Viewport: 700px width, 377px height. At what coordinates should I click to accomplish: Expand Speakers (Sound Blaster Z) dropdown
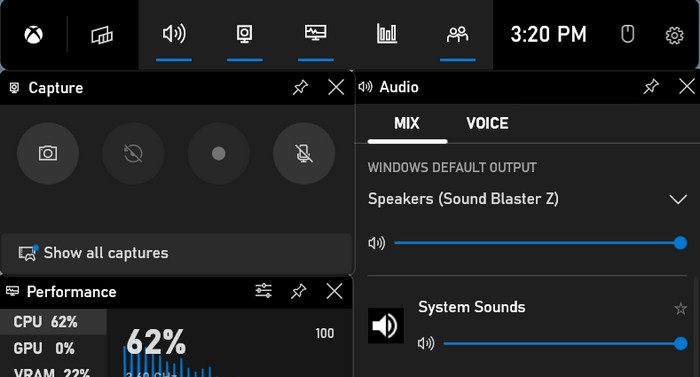(678, 199)
